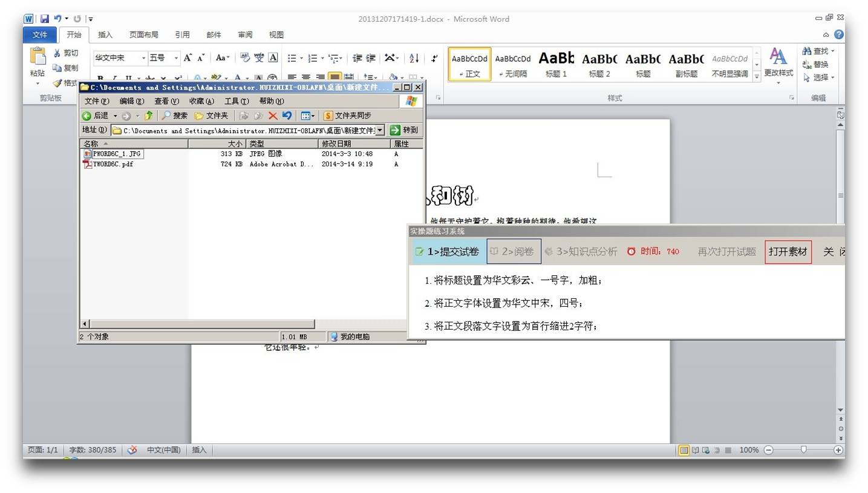This screenshot has height=493, width=868.
Task: Click the Word help question mark icon
Action: tap(838, 34)
